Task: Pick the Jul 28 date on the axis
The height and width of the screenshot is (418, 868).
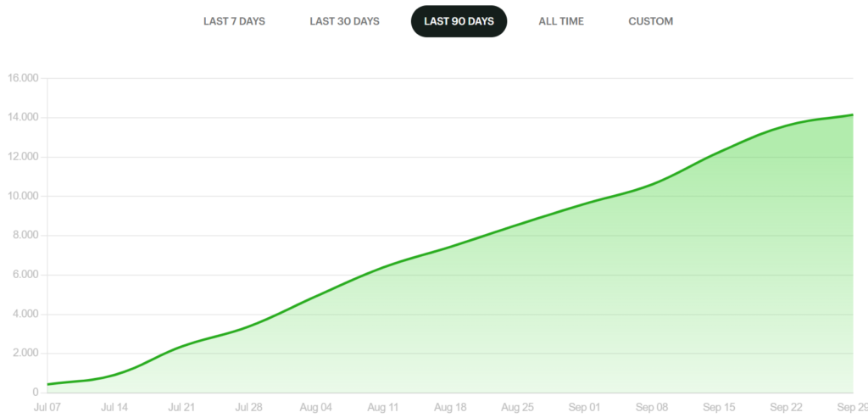Action: tap(248, 408)
